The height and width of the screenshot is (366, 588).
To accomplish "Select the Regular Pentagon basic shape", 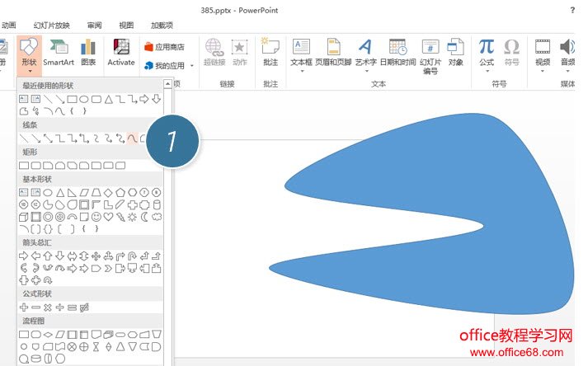I will point(120,192).
